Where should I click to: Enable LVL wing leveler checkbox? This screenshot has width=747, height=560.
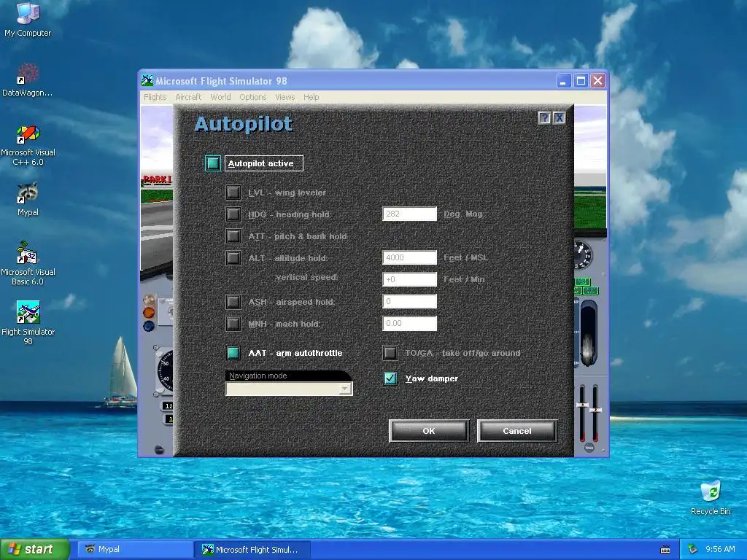[233, 192]
